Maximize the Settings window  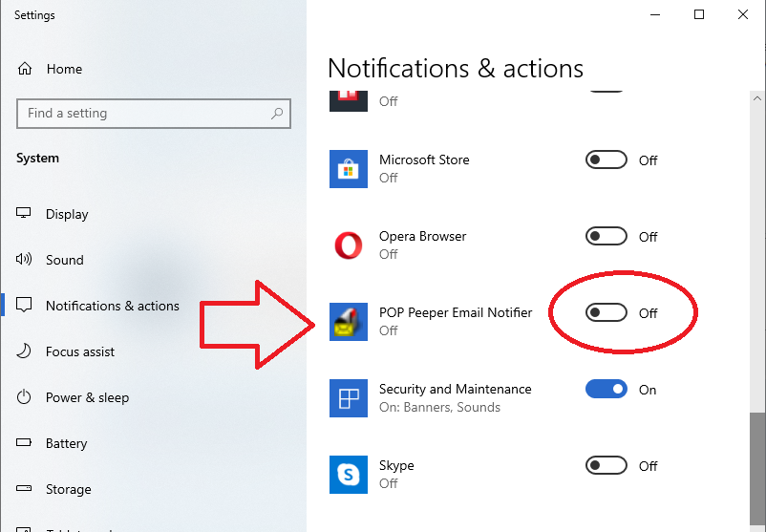[699, 14]
